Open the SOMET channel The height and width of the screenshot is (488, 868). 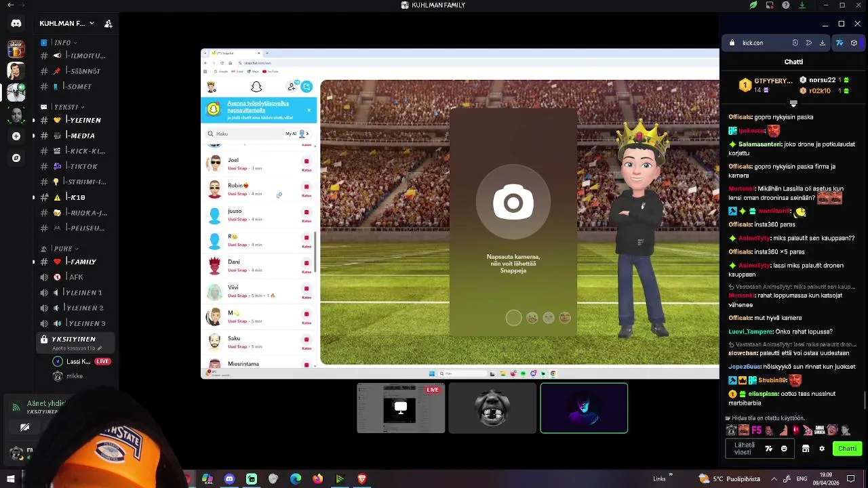[76, 87]
